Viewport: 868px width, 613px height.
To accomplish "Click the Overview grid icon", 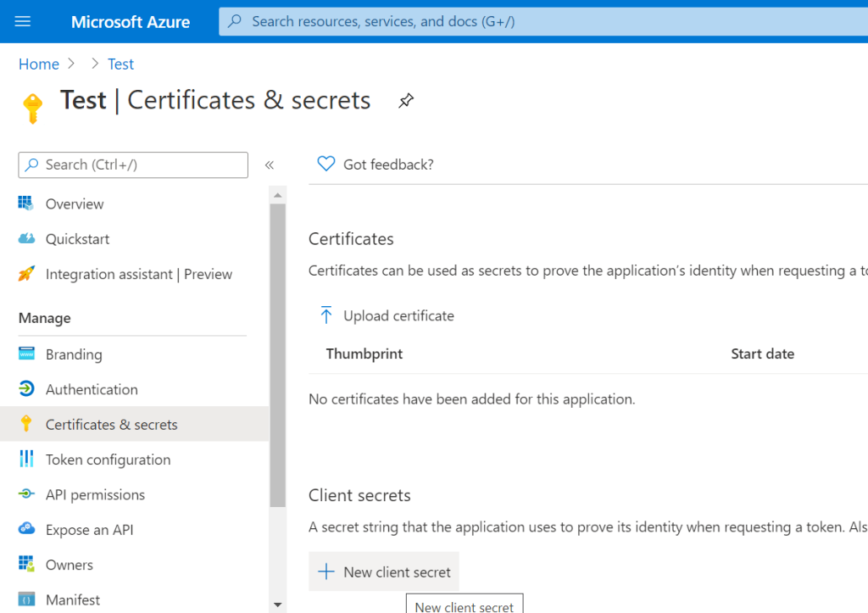I will 26,203.
